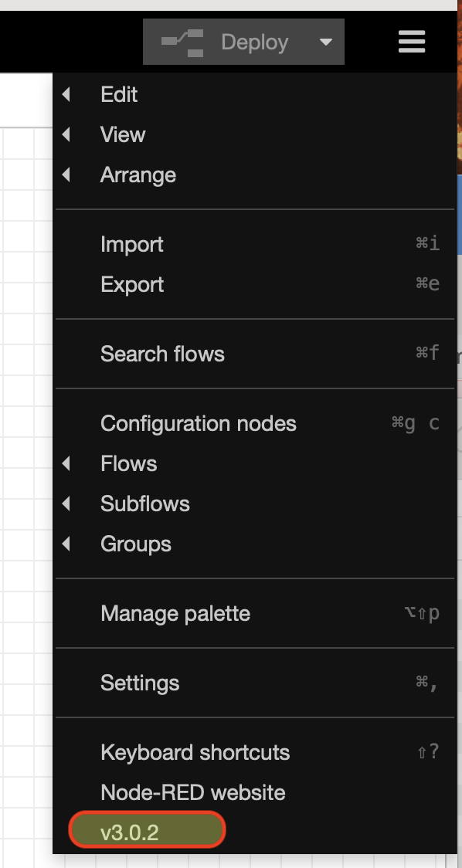462x868 pixels.
Task: Choose Export from the menu
Action: [254, 284]
